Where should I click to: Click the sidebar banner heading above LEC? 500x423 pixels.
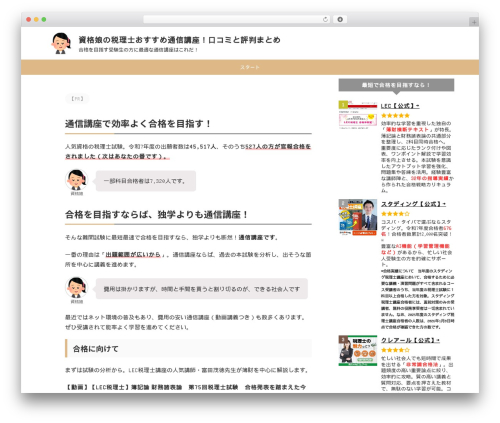[x=396, y=85]
